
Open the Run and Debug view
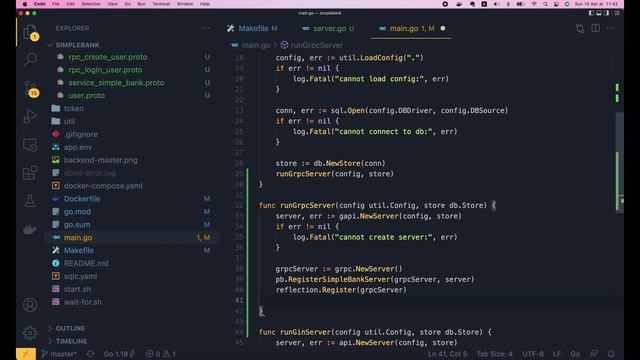coord(30,116)
